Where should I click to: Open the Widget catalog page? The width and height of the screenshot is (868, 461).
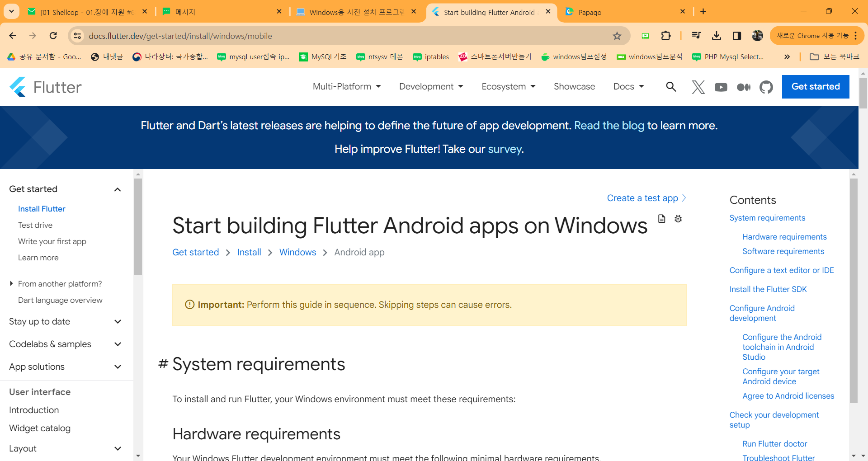click(x=40, y=428)
